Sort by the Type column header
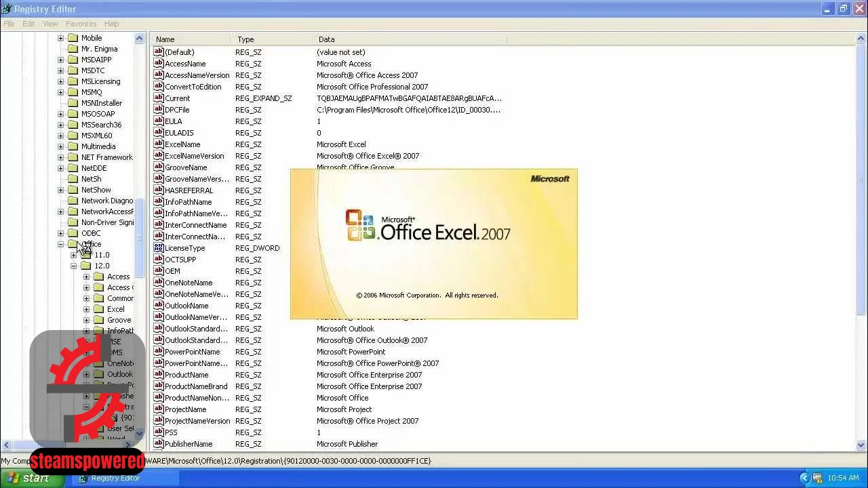868x488 pixels. pyautogui.click(x=272, y=39)
